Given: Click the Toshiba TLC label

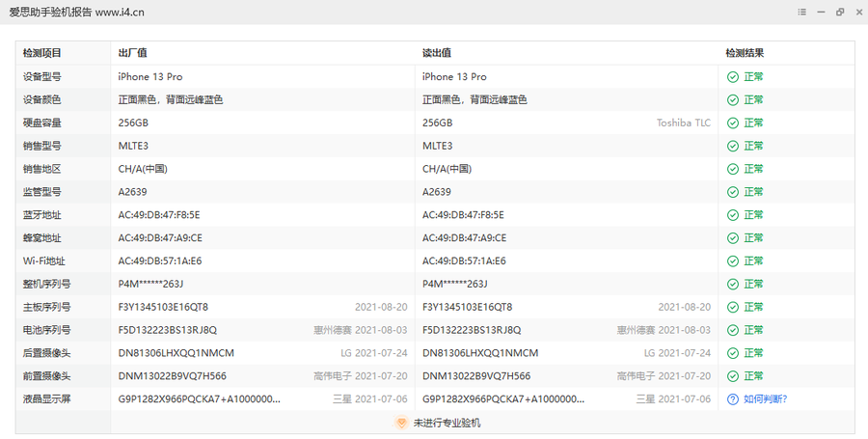Looking at the screenshot, I should pos(683,123).
